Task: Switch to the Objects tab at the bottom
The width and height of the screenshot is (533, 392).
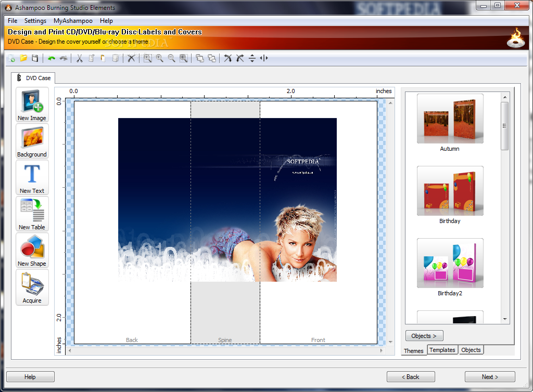Action: tap(471, 350)
